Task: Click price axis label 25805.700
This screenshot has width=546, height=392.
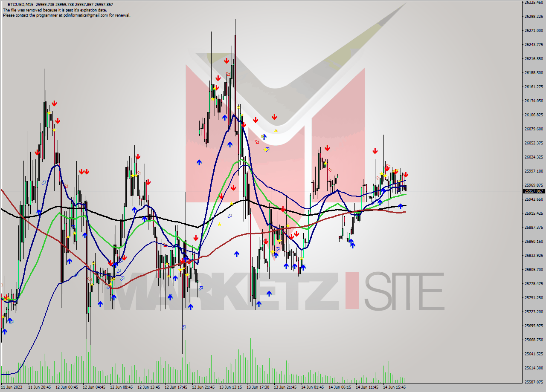Action: (534, 269)
